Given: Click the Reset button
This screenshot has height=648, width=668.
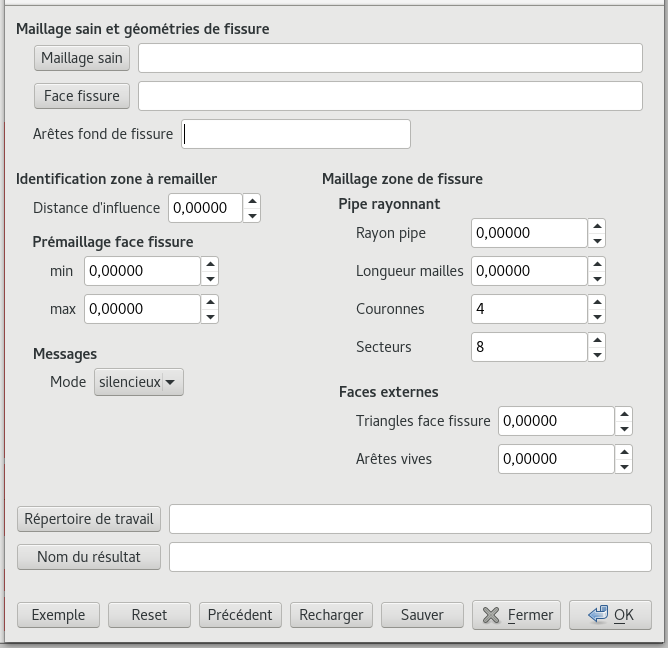Looking at the screenshot, I should [x=149, y=615].
